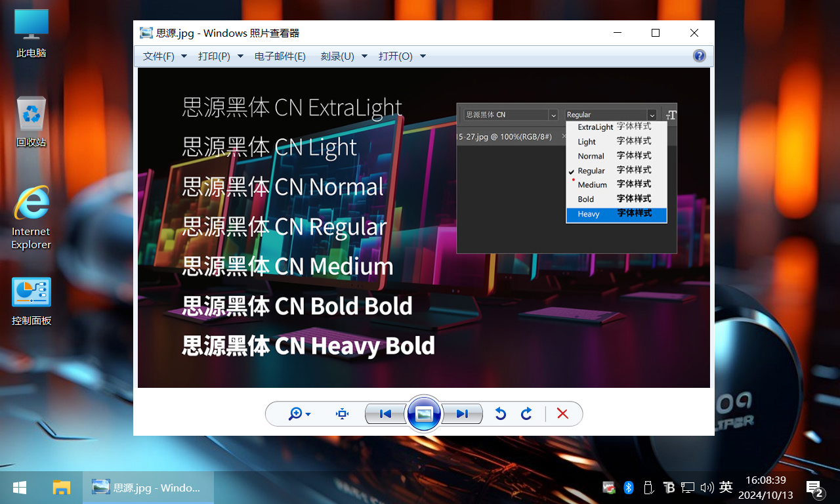Rotate the photo counterclockwise

coord(500,414)
